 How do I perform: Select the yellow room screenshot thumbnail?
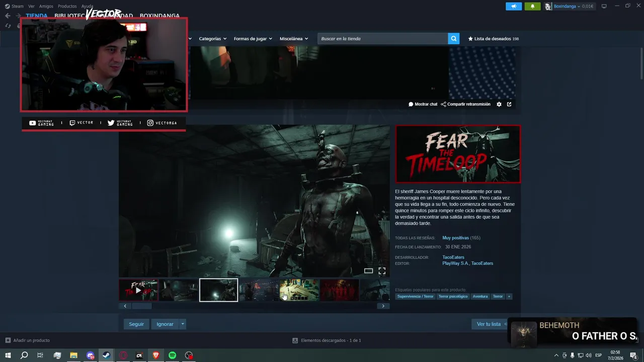pos(299,290)
